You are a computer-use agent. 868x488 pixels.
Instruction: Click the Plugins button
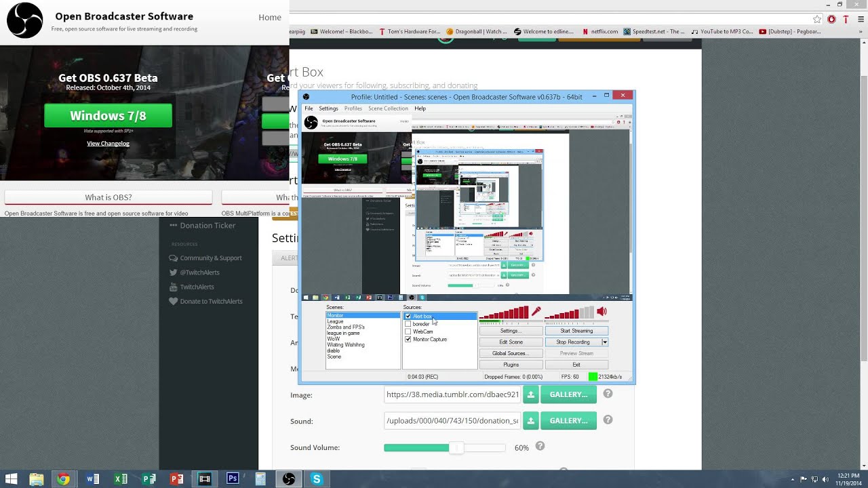tap(511, 365)
